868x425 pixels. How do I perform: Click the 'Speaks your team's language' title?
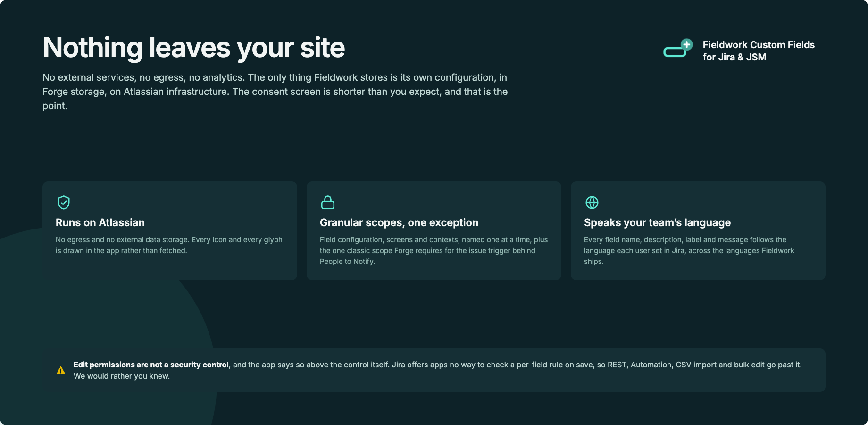657,222
